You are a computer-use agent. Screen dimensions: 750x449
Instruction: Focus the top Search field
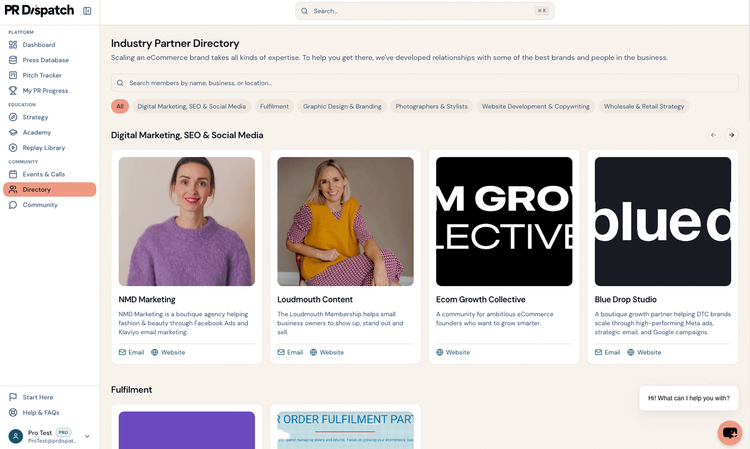tap(425, 11)
